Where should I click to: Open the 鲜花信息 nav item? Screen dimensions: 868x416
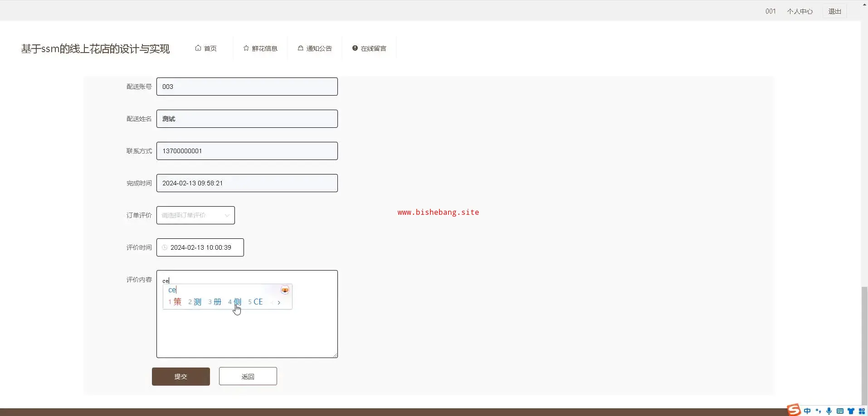click(x=260, y=48)
